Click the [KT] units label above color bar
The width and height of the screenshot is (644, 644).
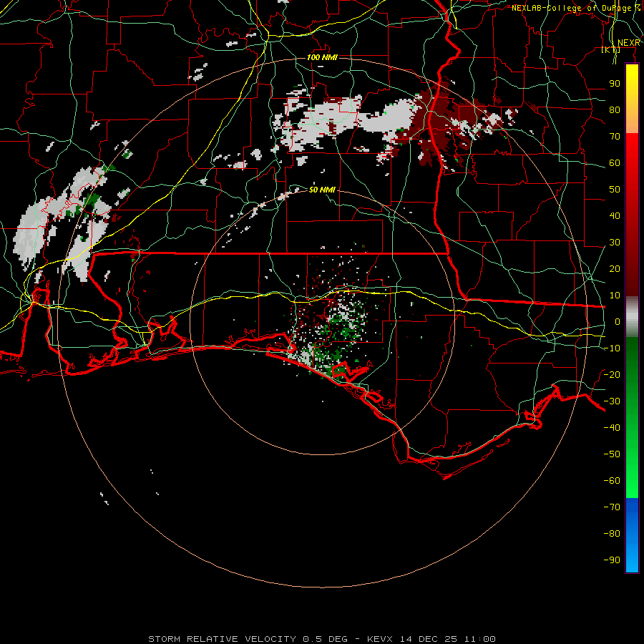611,49
